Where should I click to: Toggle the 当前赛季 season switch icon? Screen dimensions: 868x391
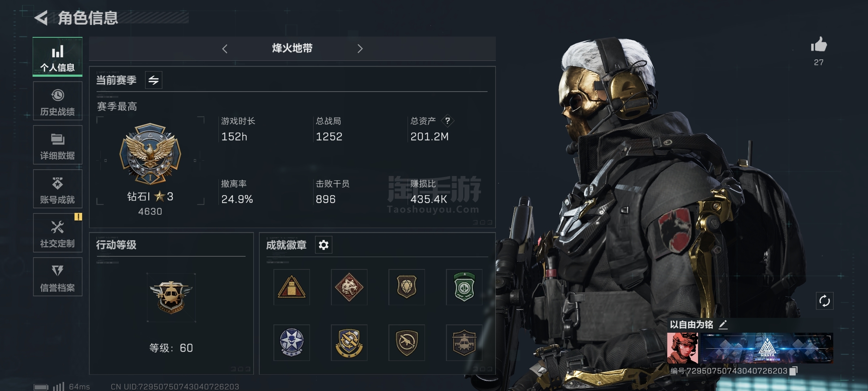pyautogui.click(x=154, y=80)
